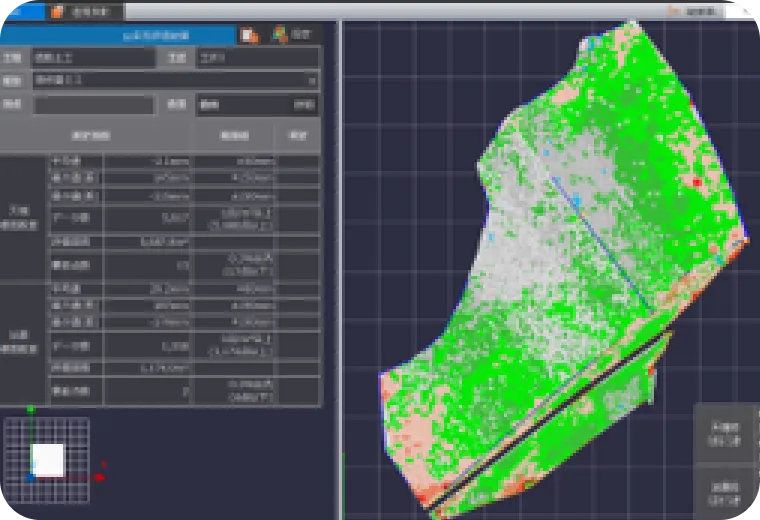Click the white square in the view orientation widget
Image resolution: width=760 pixels, height=520 pixels.
[x=48, y=460]
